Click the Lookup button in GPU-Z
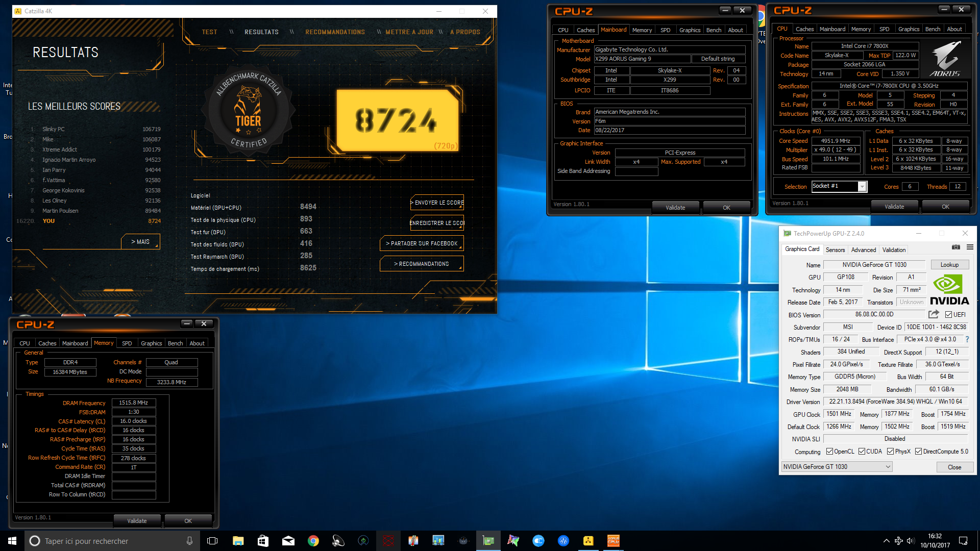980x551 pixels. pos(949,265)
